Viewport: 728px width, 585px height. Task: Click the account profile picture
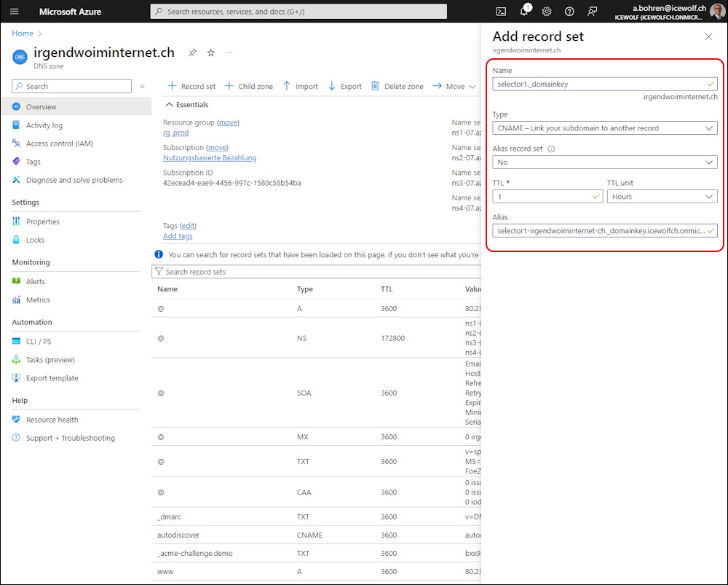point(718,11)
